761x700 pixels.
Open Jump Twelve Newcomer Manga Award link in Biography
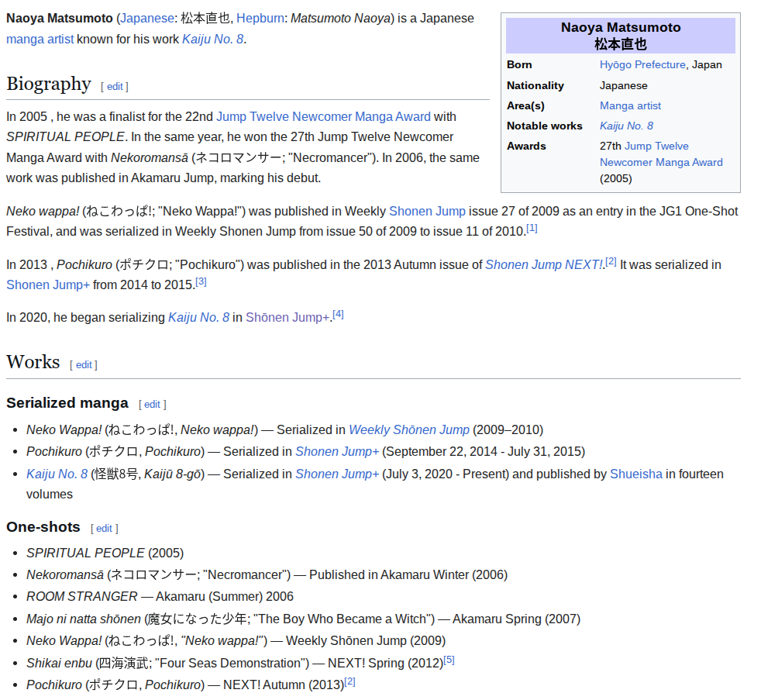pyautogui.click(x=323, y=117)
